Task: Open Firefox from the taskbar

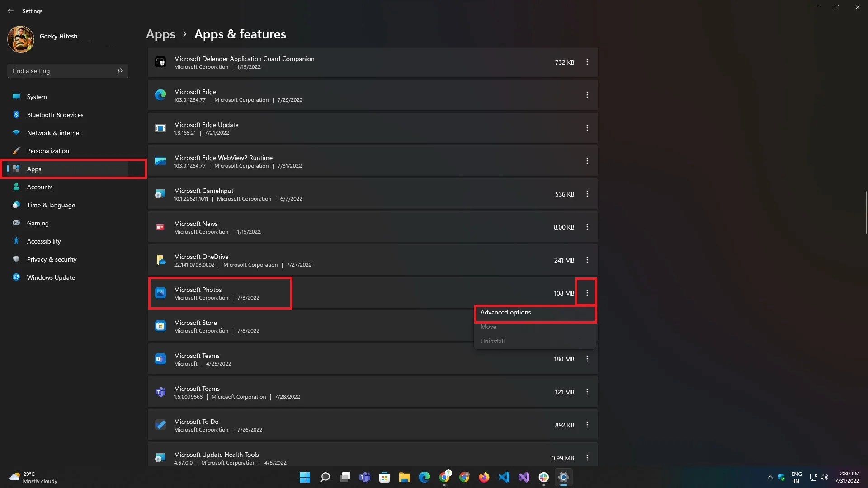Action: tap(484, 477)
